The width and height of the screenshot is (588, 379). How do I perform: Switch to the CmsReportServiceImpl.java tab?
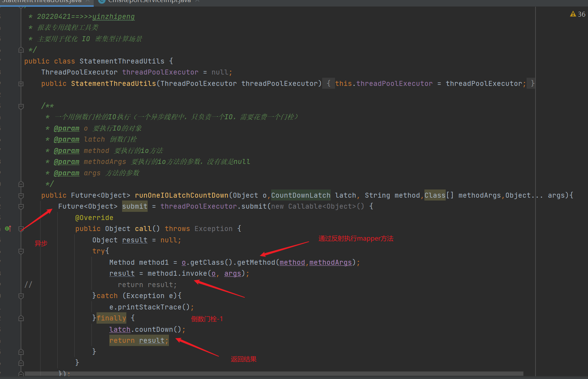click(x=149, y=1)
